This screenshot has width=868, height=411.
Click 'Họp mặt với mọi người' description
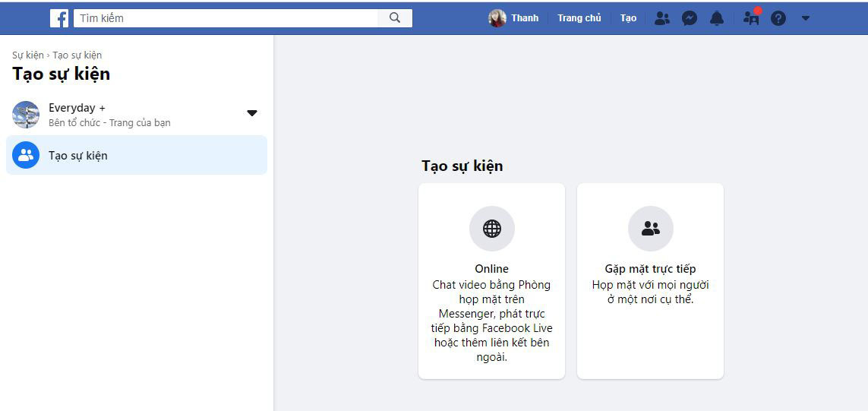click(x=651, y=292)
